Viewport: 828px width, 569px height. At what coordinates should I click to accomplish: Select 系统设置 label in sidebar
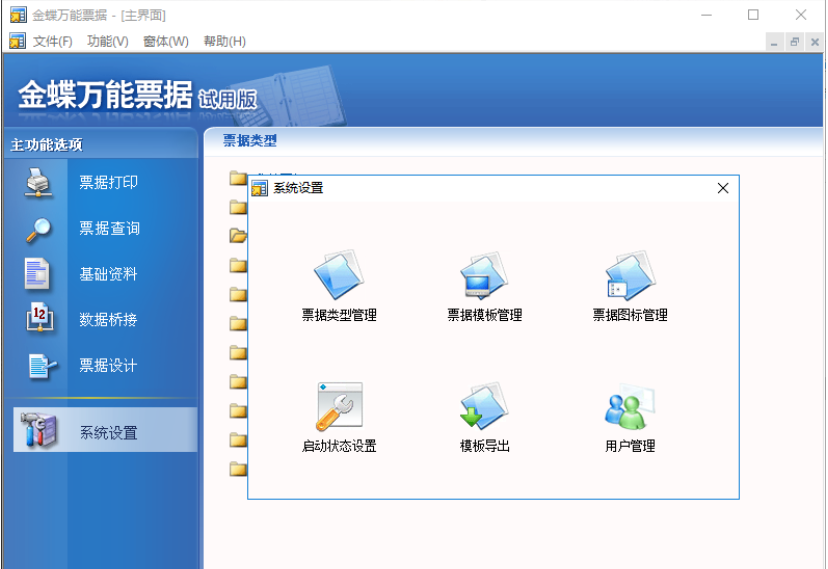pyautogui.click(x=109, y=433)
